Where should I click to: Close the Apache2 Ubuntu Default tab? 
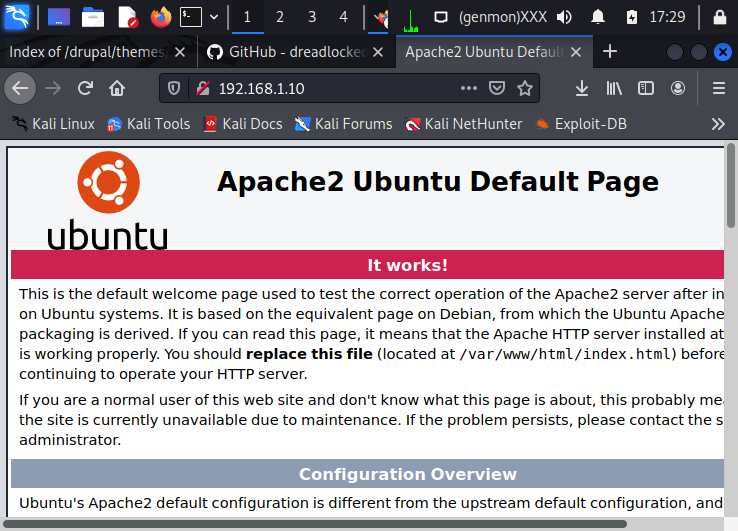[x=576, y=52]
